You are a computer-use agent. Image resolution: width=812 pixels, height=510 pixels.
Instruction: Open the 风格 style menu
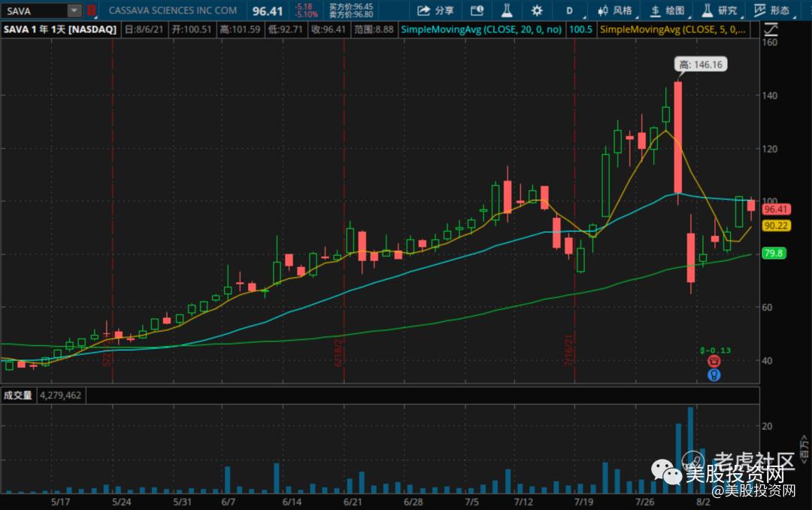click(x=616, y=11)
